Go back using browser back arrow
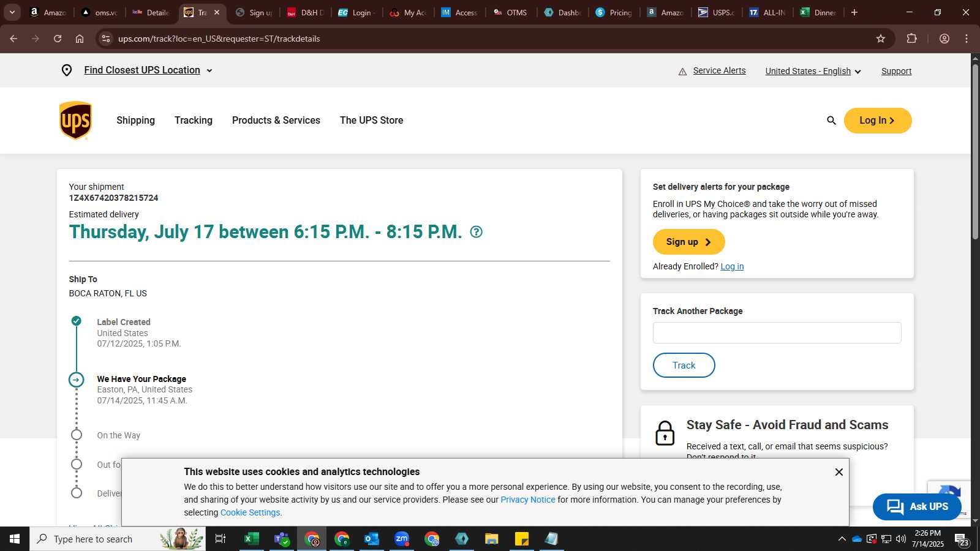 point(13,39)
